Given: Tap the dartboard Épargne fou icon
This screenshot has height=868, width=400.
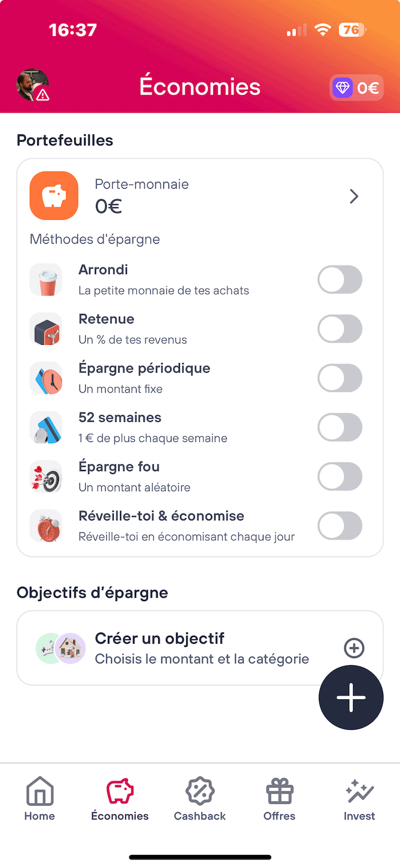Looking at the screenshot, I should (x=46, y=476).
